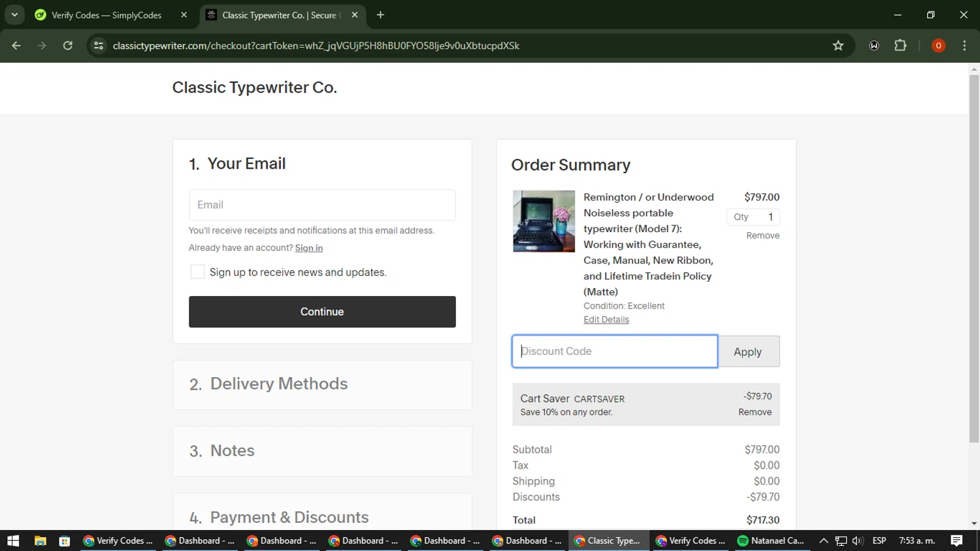Open the volume speaker tray icon
980x551 pixels.
[858, 541]
